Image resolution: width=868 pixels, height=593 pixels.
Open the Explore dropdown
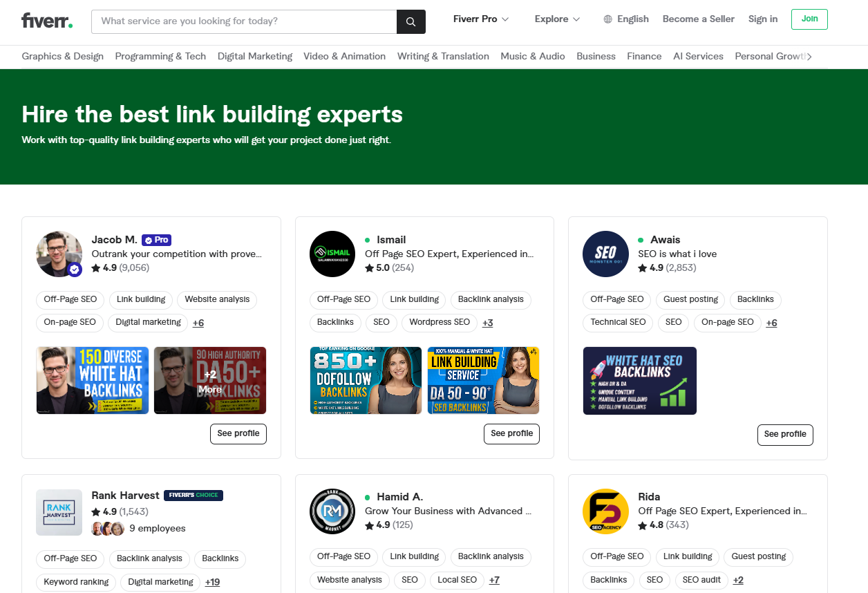557,19
